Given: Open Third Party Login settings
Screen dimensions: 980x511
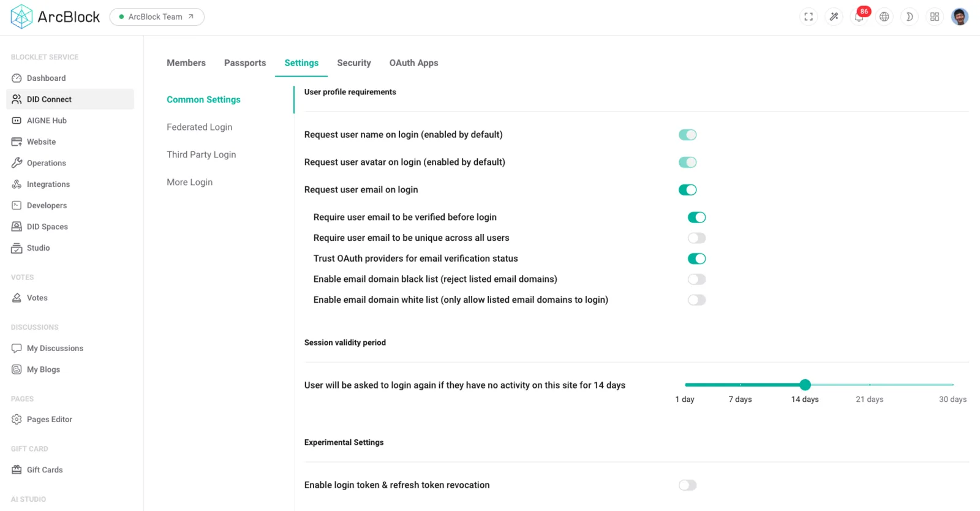Looking at the screenshot, I should coord(202,154).
